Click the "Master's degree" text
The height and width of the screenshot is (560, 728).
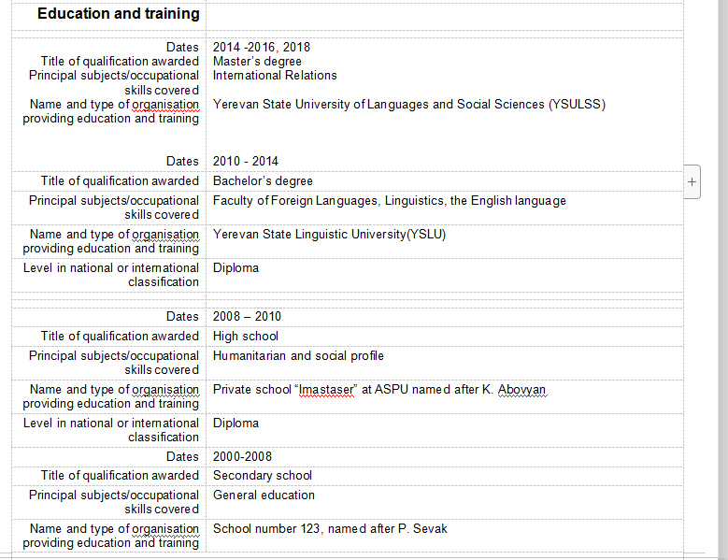click(x=257, y=62)
